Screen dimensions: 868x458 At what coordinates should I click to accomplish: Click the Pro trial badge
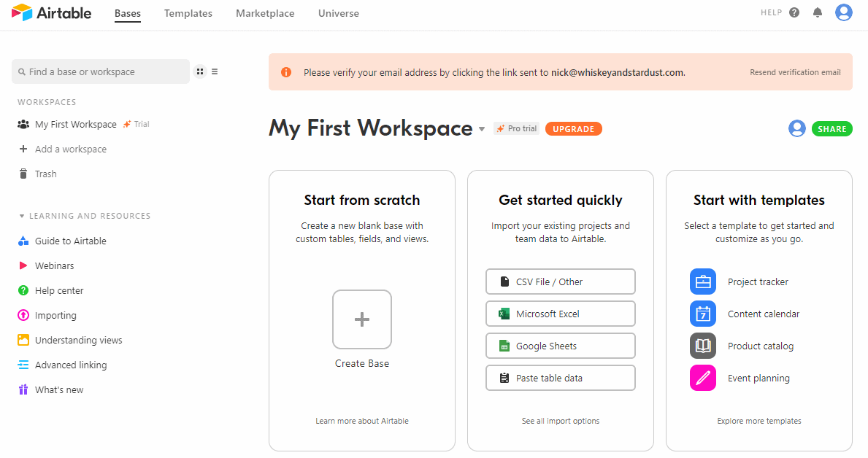click(x=516, y=128)
